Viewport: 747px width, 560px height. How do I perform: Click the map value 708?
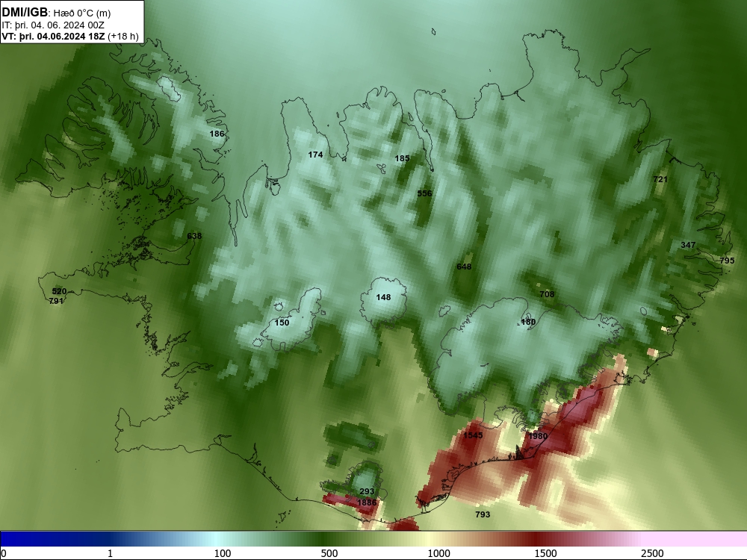[547, 294]
